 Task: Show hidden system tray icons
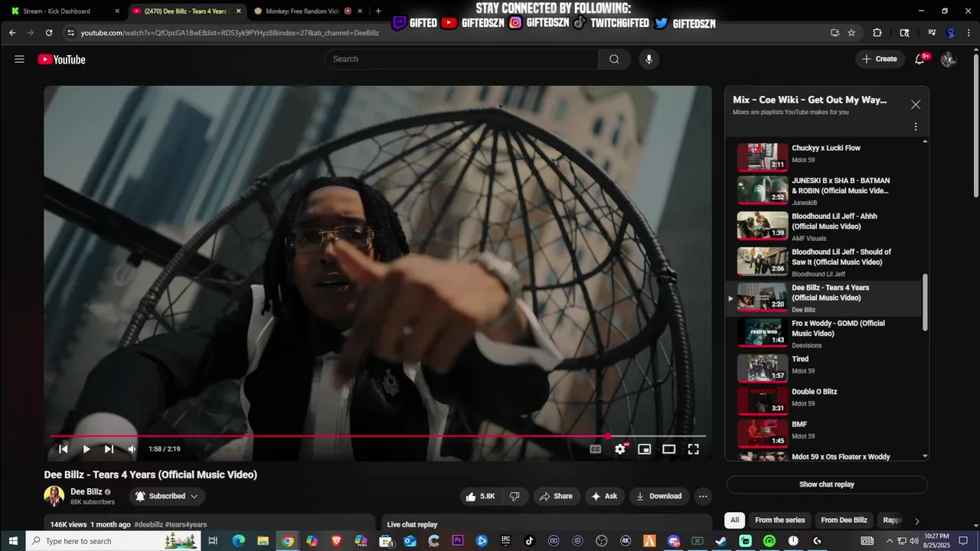point(890,541)
